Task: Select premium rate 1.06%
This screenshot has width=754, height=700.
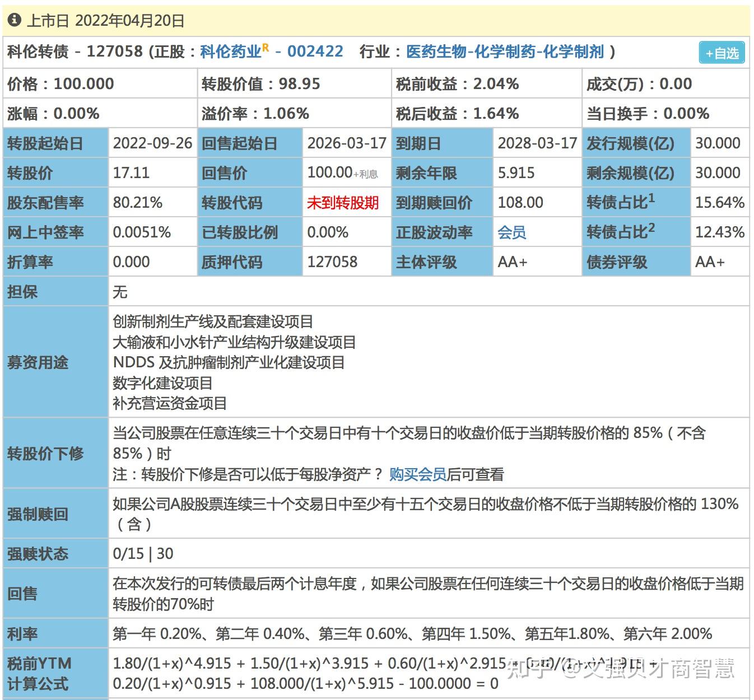Action: (x=286, y=114)
